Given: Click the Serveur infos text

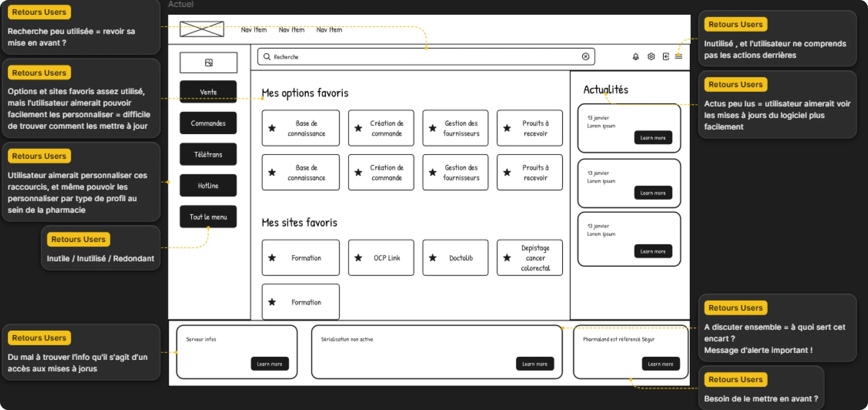Looking at the screenshot, I should pyautogui.click(x=201, y=339).
